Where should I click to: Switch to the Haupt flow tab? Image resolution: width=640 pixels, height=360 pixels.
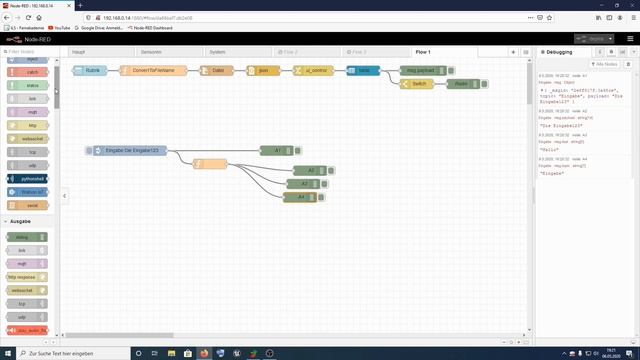101,52
